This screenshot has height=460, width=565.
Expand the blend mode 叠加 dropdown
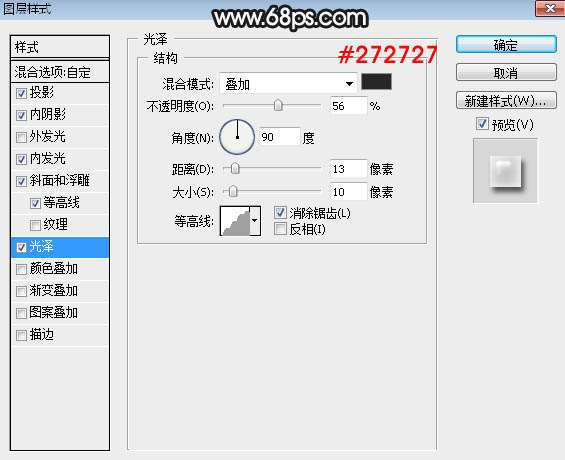(288, 84)
